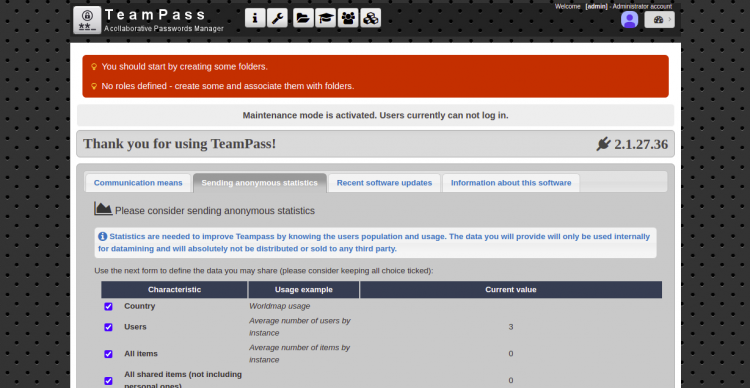Image resolution: width=750 pixels, height=388 pixels.
Task: Switch to Communication means tab
Action: click(138, 183)
